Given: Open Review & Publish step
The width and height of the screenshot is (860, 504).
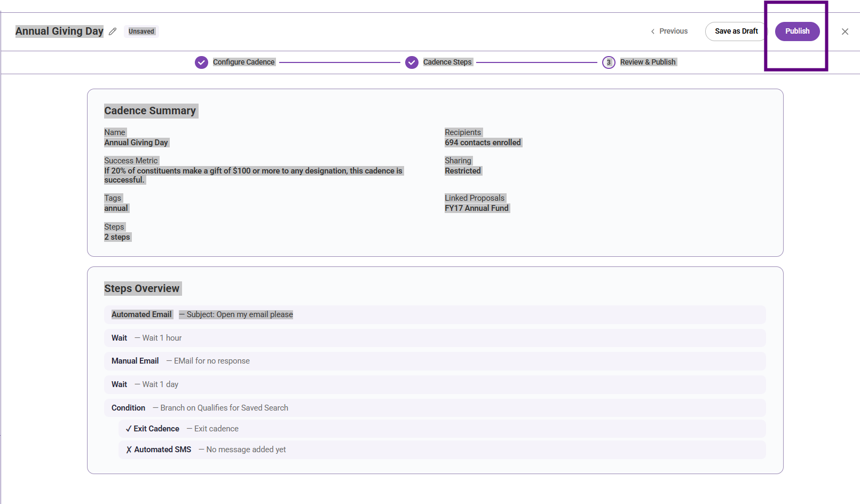Looking at the screenshot, I should 648,62.
